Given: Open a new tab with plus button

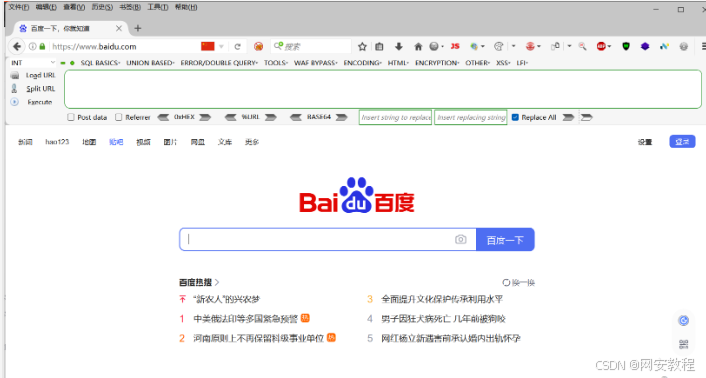Looking at the screenshot, I should 138,28.
